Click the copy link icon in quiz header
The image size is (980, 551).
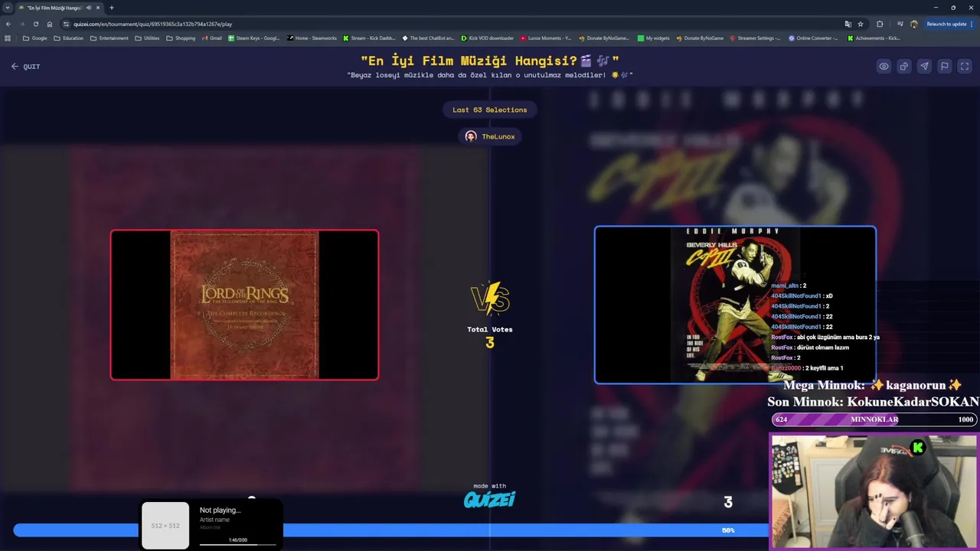(x=904, y=67)
